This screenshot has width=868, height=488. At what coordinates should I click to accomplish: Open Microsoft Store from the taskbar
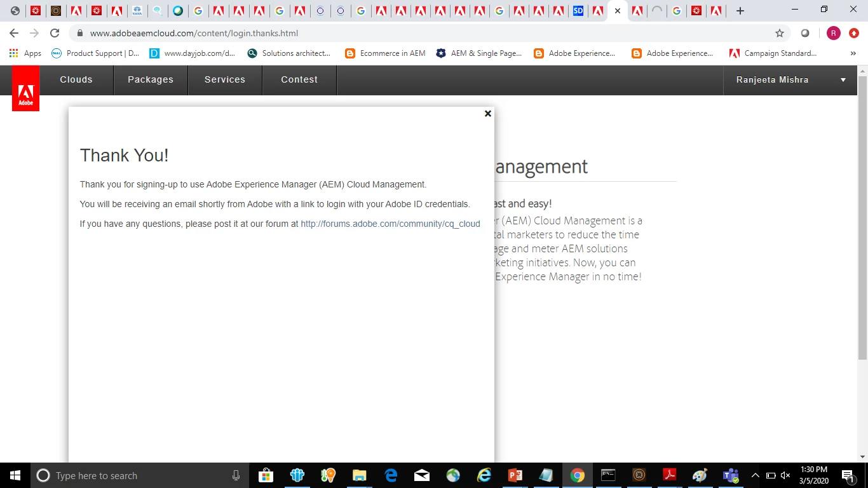pos(266,475)
